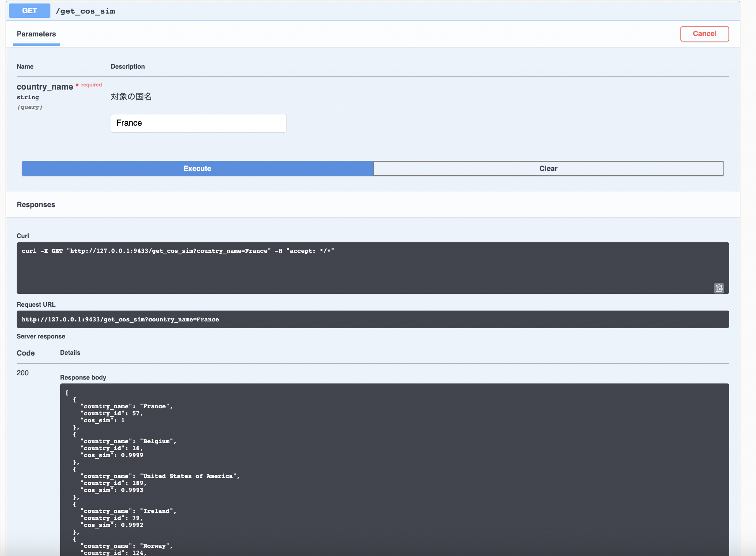Click the 200 response code

point(22,373)
